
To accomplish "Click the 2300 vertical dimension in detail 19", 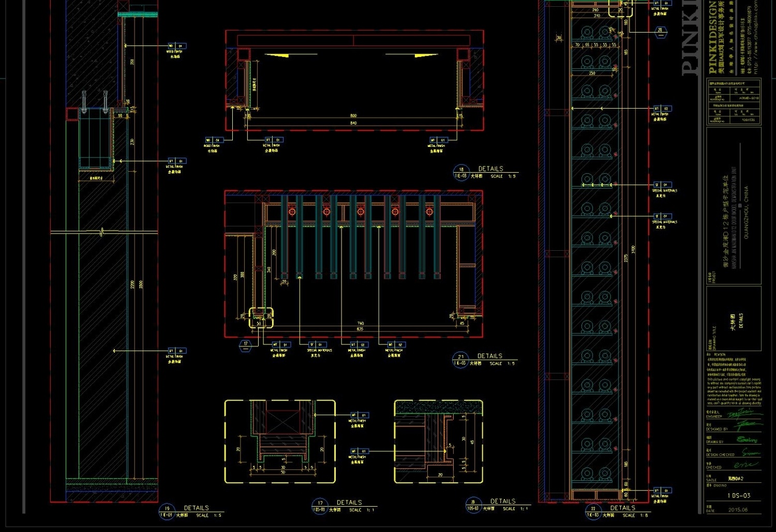I will pos(141,284).
